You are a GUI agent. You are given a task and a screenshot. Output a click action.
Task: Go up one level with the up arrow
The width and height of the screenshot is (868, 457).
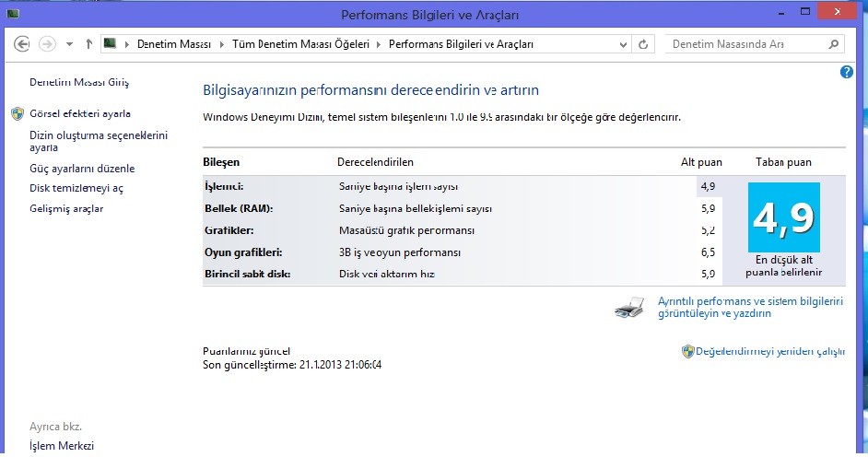pos(88,43)
